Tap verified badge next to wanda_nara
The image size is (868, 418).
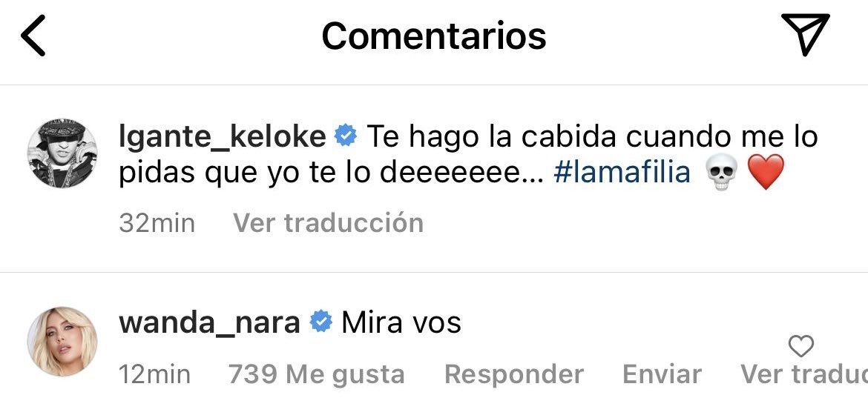click(x=320, y=322)
